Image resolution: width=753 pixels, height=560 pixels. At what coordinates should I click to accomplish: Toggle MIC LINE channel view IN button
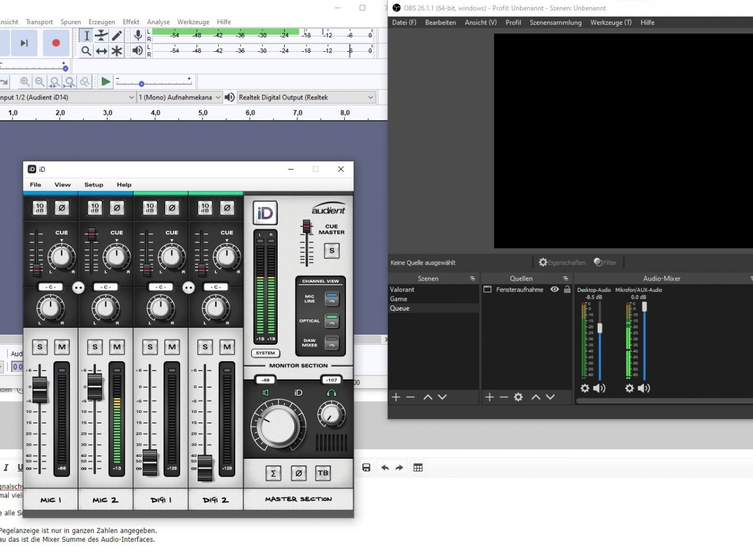(332, 298)
